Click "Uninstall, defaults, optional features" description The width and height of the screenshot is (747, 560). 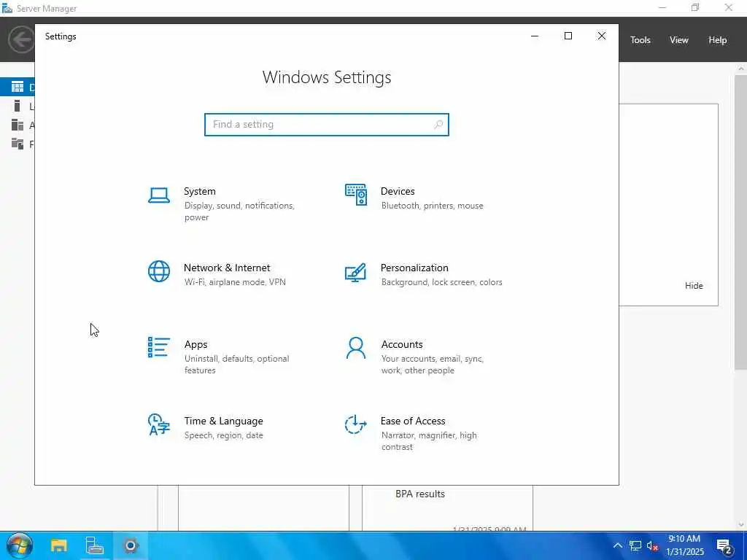(x=237, y=365)
